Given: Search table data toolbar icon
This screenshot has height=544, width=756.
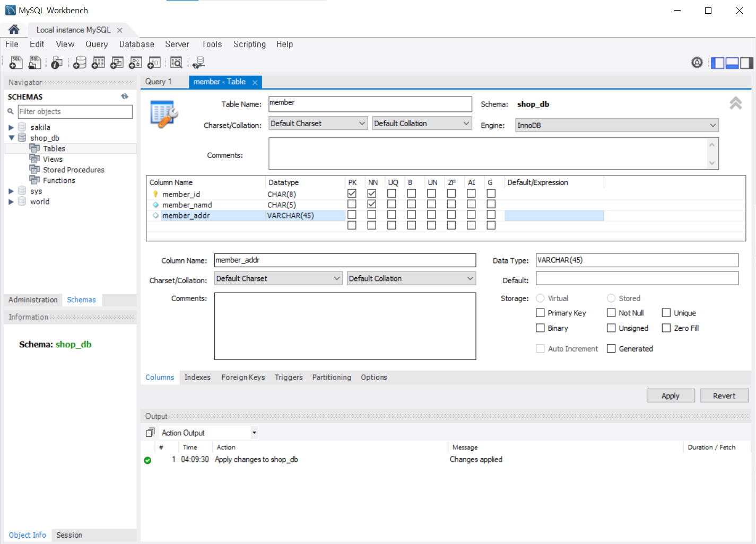Looking at the screenshot, I should [x=176, y=63].
